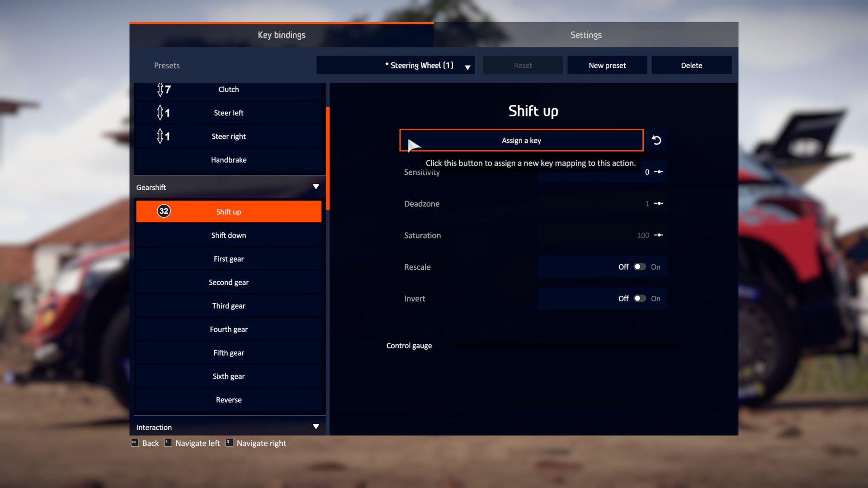The image size is (868, 488).
Task: Toggle Invert switch to On
Action: pyautogui.click(x=639, y=298)
